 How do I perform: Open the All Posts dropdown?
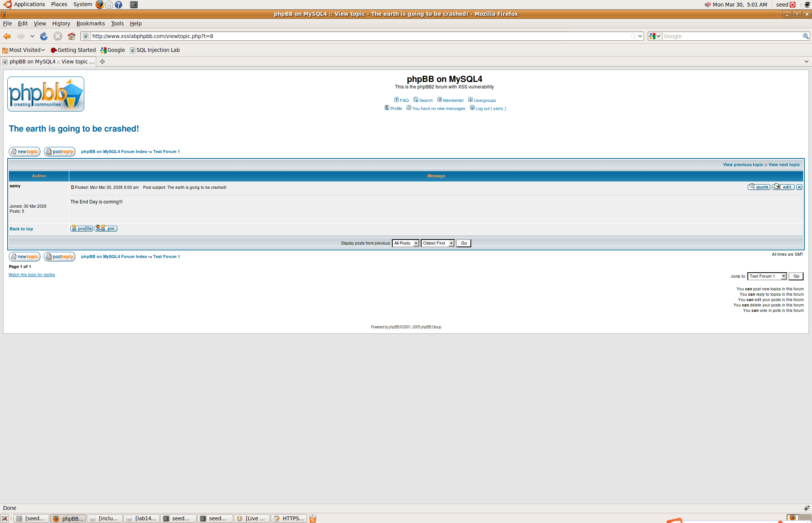(405, 243)
